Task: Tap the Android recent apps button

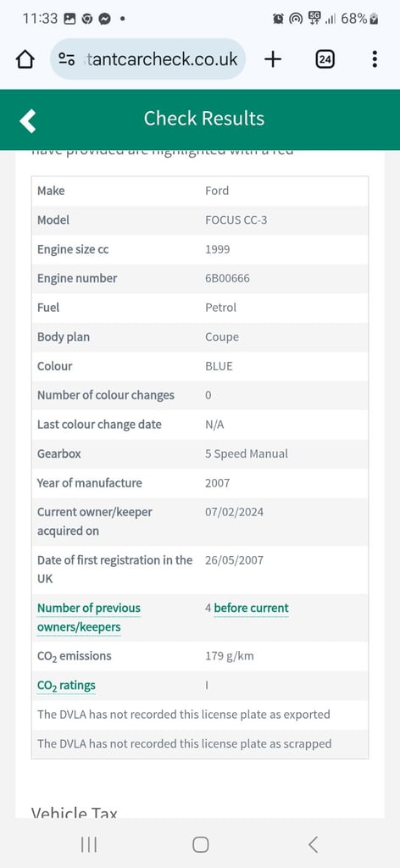Action: pos(88,844)
